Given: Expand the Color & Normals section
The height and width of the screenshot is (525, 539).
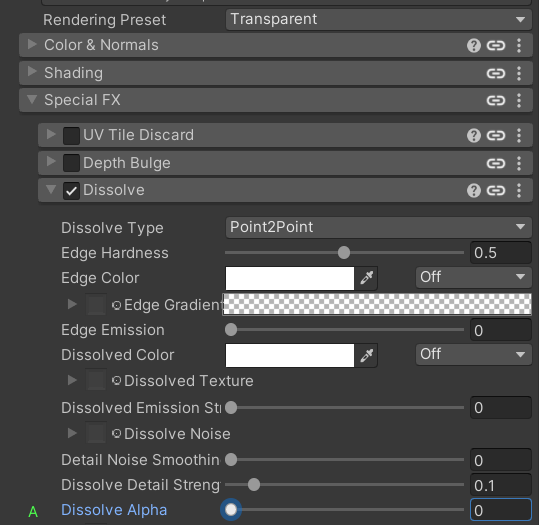Looking at the screenshot, I should [32, 44].
